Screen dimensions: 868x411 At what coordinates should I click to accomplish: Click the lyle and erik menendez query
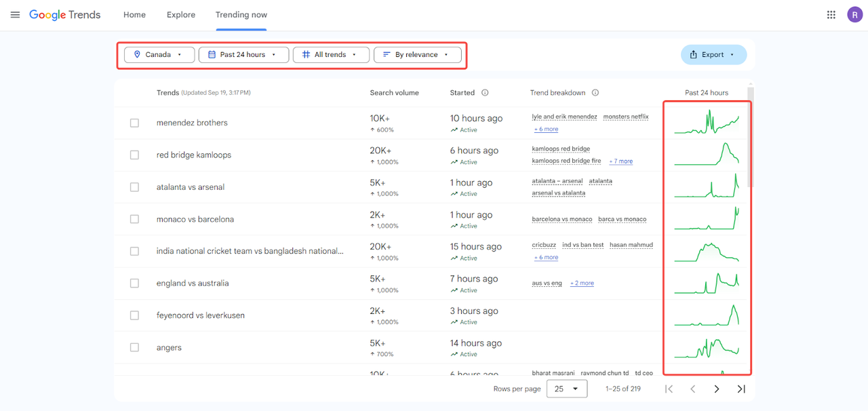564,117
